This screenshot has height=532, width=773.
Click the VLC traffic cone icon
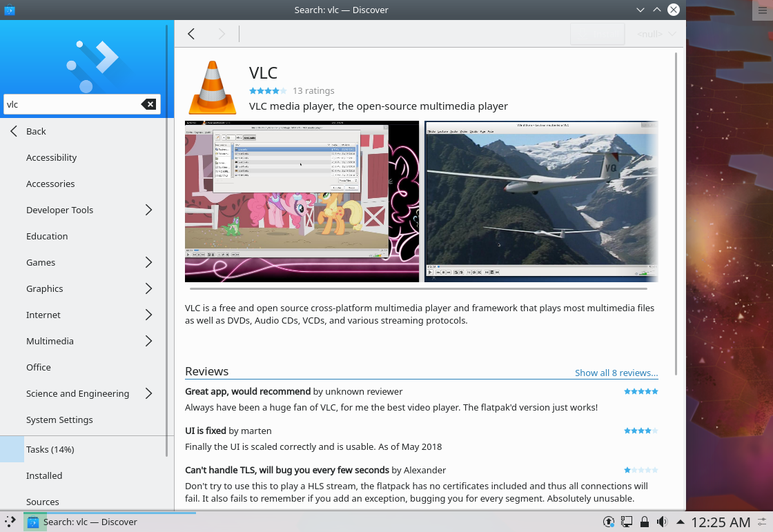213,87
